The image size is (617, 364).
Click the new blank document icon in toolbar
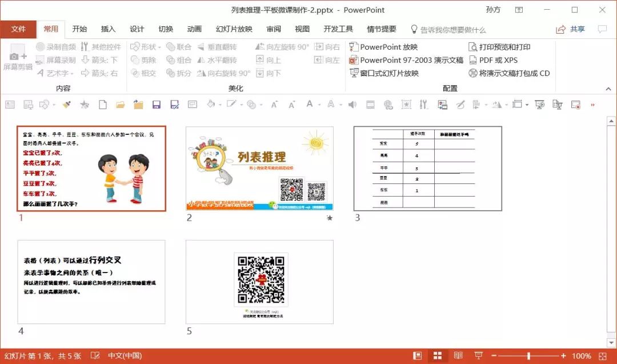[x=103, y=105]
